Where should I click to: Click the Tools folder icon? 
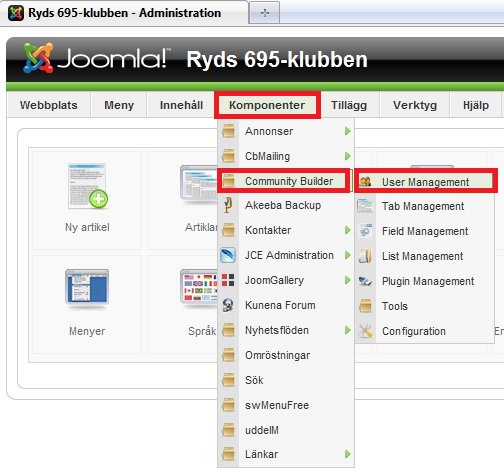[x=365, y=306]
